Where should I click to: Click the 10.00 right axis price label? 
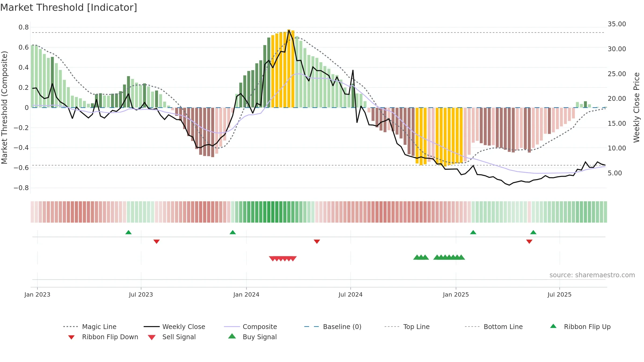point(617,148)
